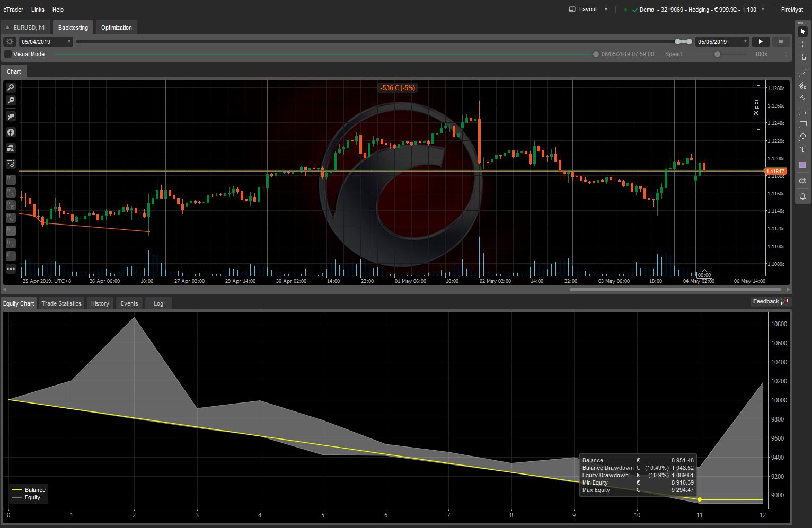This screenshot has width=812, height=528.
Task: Switch chart to D1 timeframe
Action: 11,256
